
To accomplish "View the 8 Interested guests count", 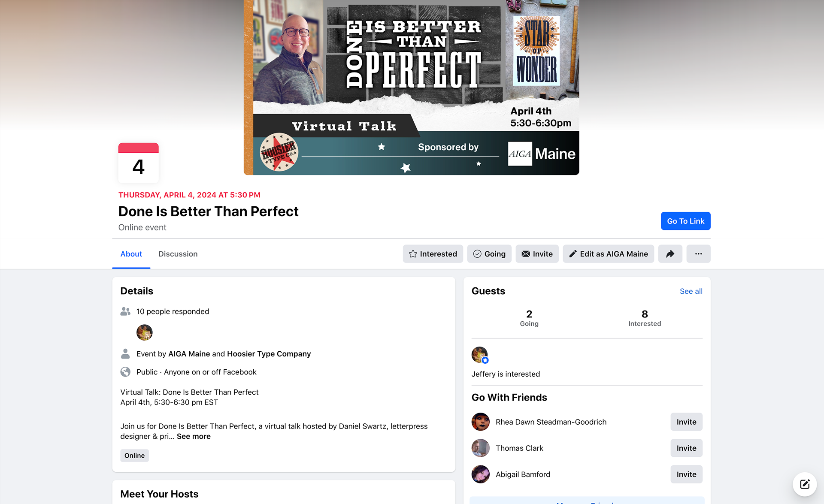I will click(645, 318).
